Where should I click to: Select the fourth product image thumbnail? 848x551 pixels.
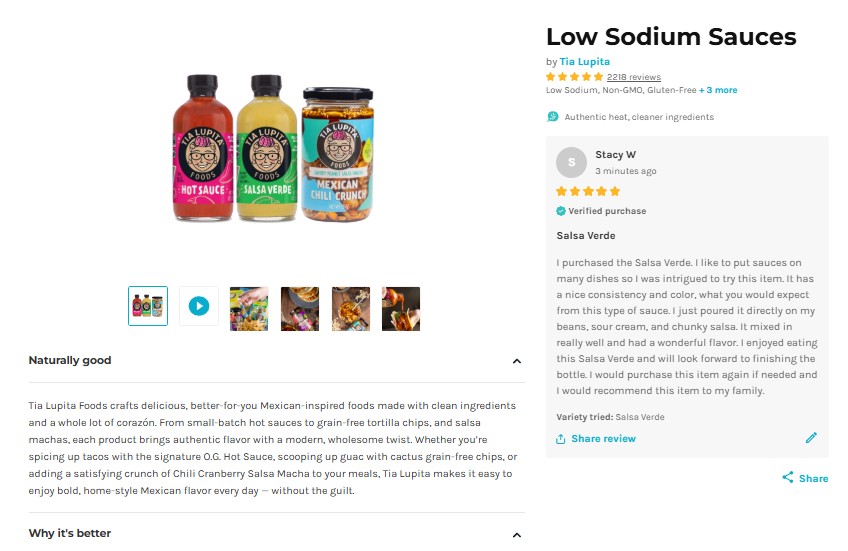300,308
